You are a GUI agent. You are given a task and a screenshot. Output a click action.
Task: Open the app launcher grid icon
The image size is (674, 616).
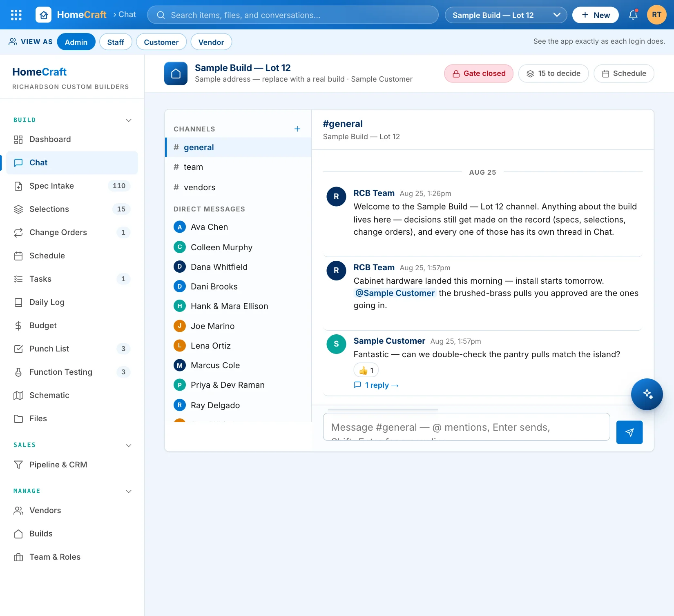[x=16, y=15]
